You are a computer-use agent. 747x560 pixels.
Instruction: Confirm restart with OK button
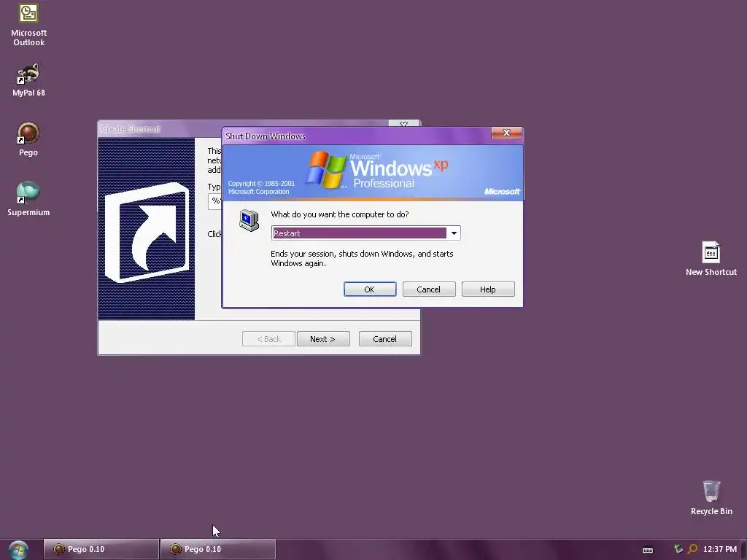(370, 289)
